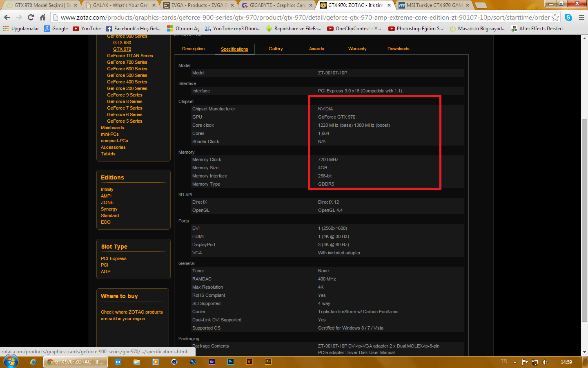Open the Uygulamalar apps bookmark
Image resolution: width=588 pixels, height=368 pixels.
pos(21,29)
